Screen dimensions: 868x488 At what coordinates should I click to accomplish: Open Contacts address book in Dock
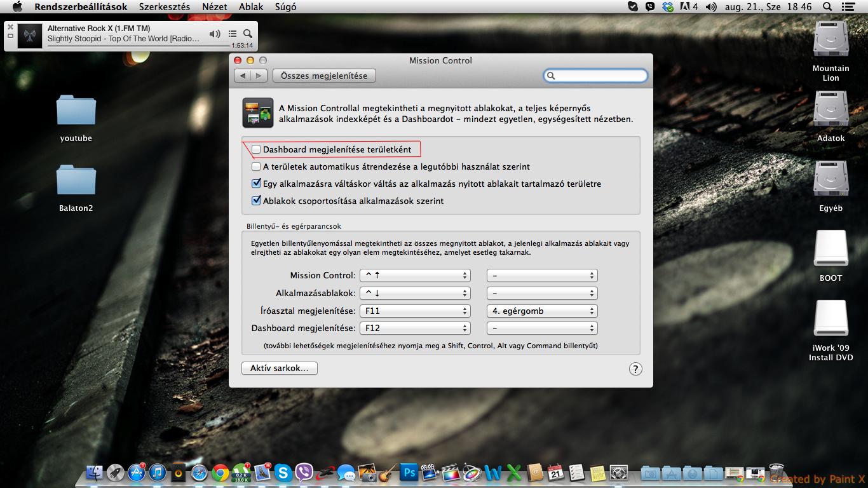click(x=535, y=473)
